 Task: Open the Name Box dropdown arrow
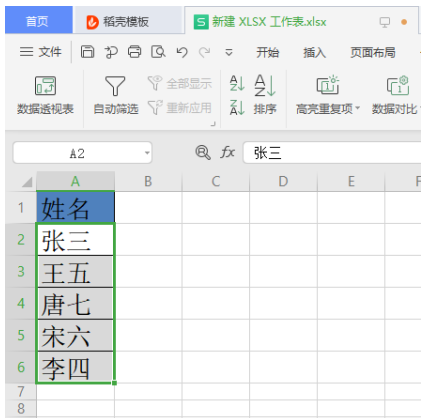pos(147,153)
